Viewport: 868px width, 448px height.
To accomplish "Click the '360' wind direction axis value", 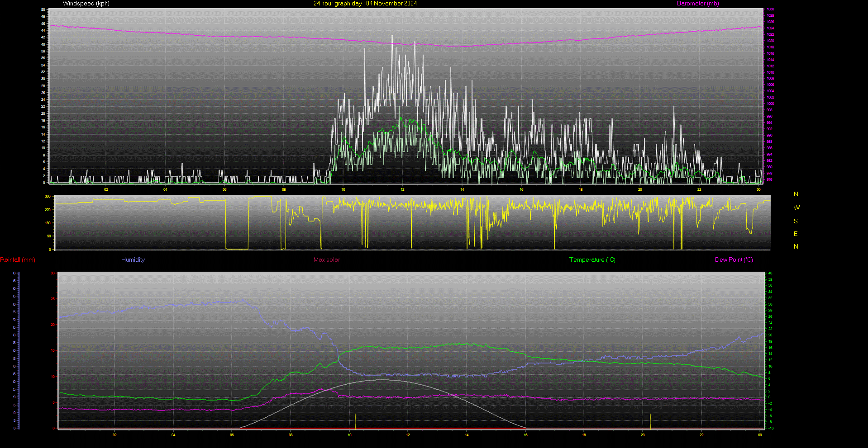I will [48, 197].
